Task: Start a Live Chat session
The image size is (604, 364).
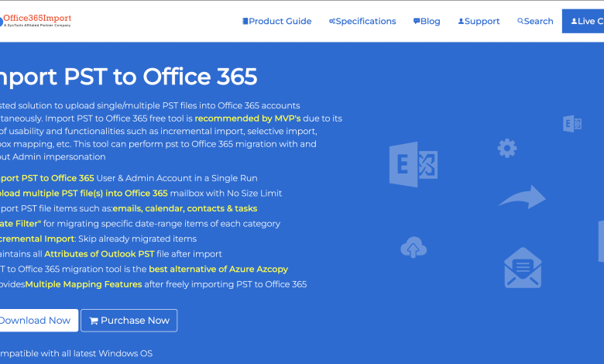Action: 583,21
